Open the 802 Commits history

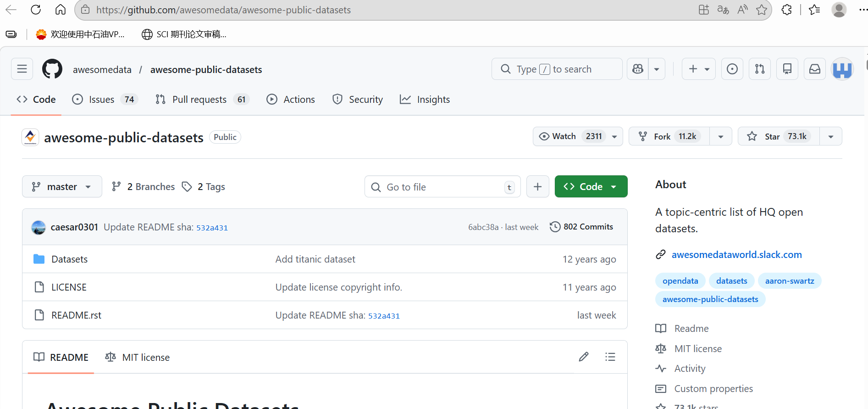(x=581, y=227)
